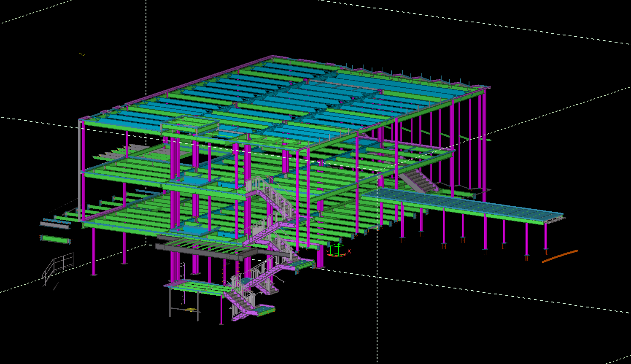Select the yellow object beneath the small platform
631x364 pixels.
[191, 310]
